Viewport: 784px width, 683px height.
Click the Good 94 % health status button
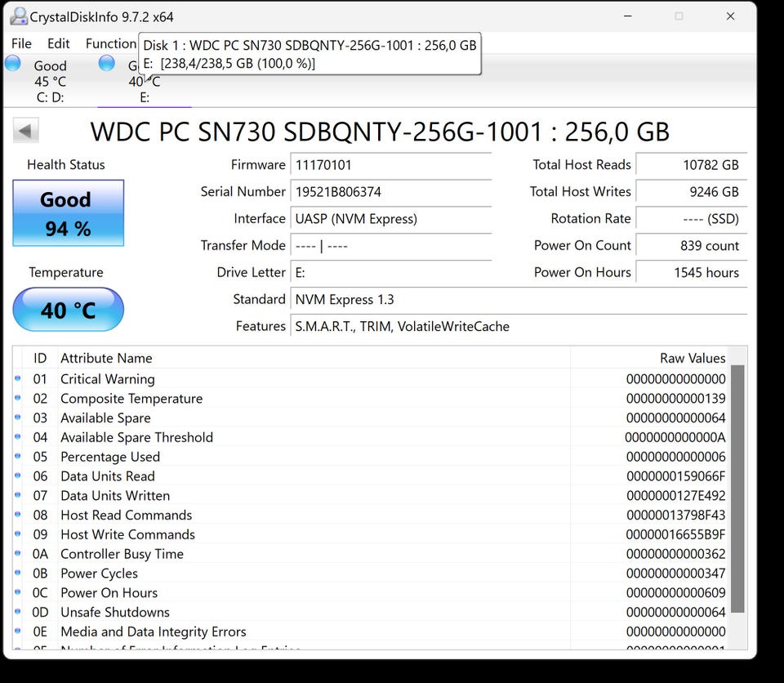click(x=68, y=213)
